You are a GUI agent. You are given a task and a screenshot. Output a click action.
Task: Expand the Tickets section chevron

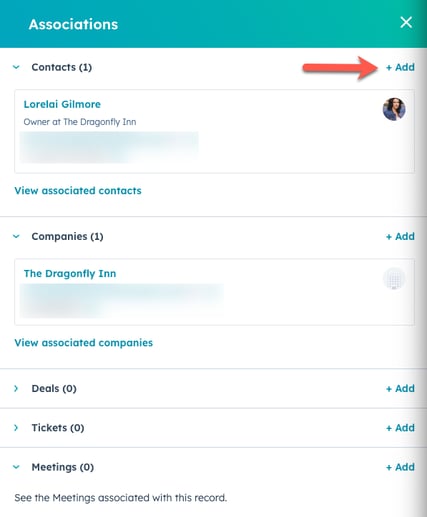(16, 428)
